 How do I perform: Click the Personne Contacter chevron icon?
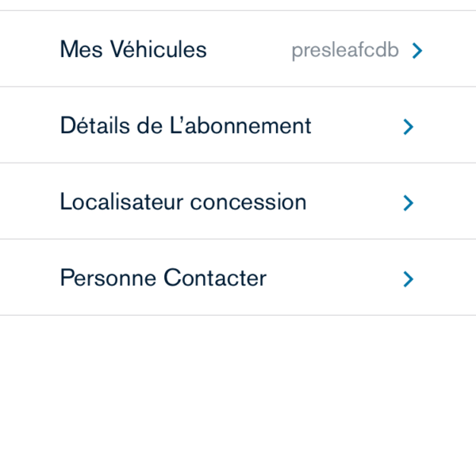click(409, 279)
